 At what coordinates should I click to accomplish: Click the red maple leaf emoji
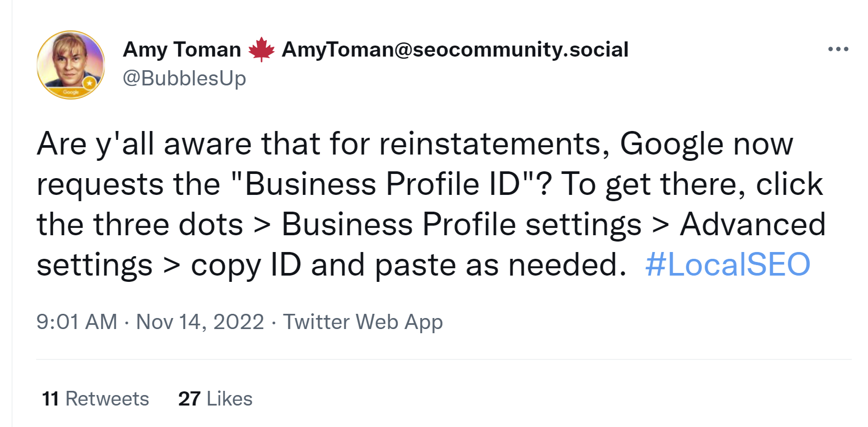coord(262,50)
